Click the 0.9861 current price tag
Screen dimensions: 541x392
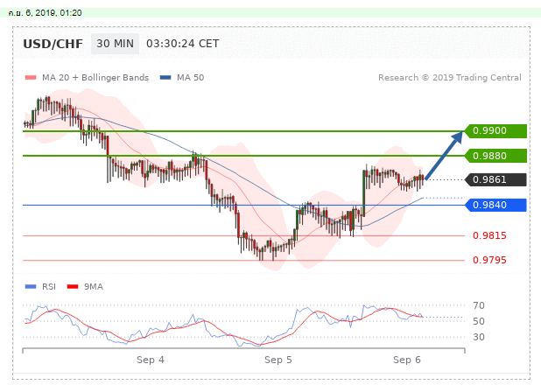[495, 179]
